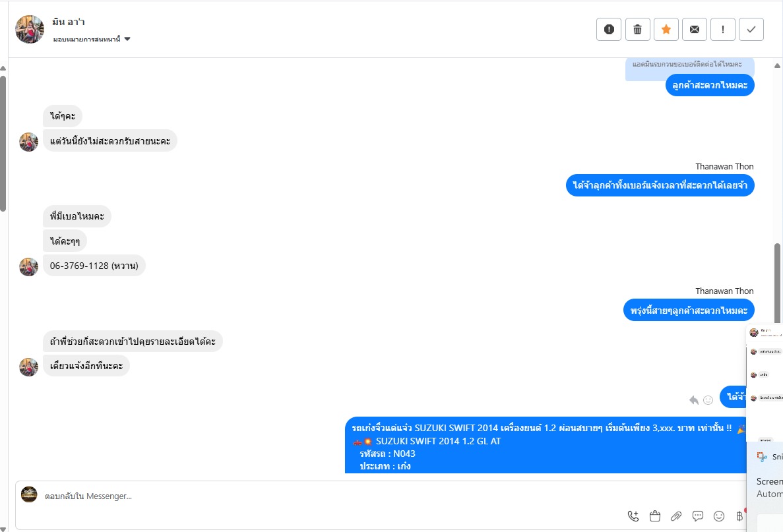The image size is (783, 532).
Task: Click the customer name in header
Action: tap(69, 22)
